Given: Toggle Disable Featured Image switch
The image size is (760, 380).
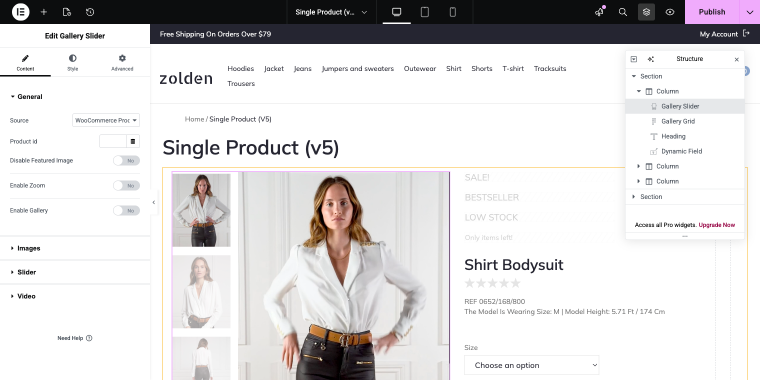Looking at the screenshot, I should click(x=127, y=160).
